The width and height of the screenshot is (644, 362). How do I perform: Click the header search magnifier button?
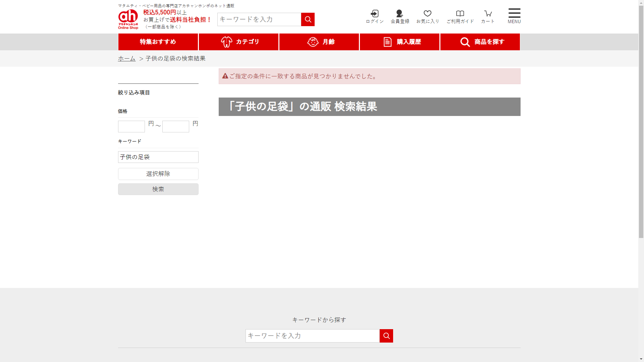(x=308, y=19)
